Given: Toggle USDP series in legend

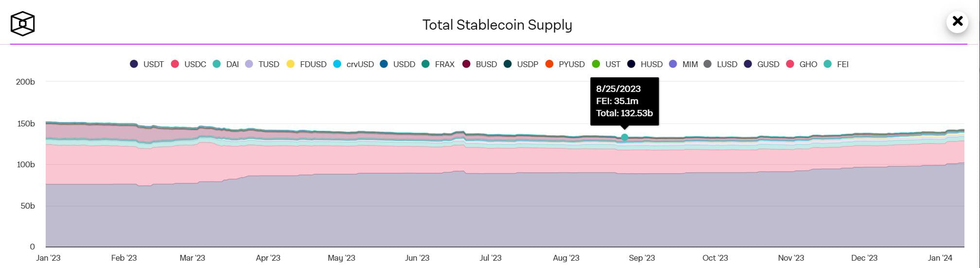Looking at the screenshot, I should pos(521,64).
